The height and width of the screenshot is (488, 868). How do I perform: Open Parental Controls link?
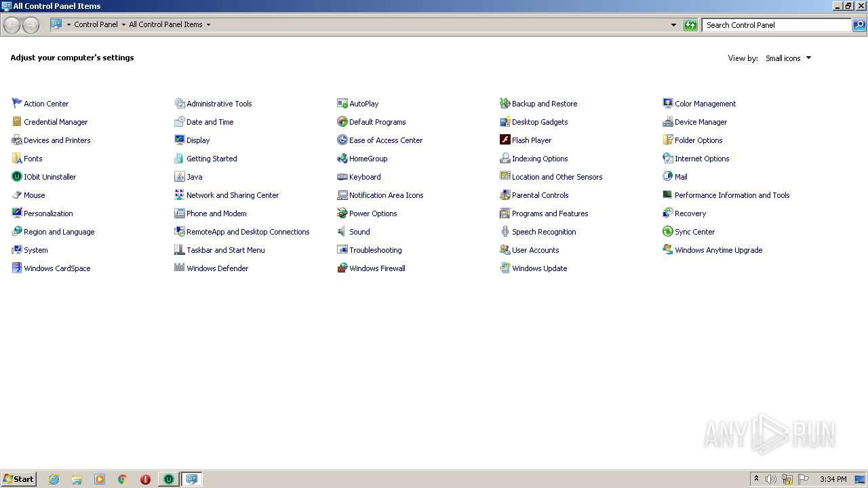click(x=540, y=195)
